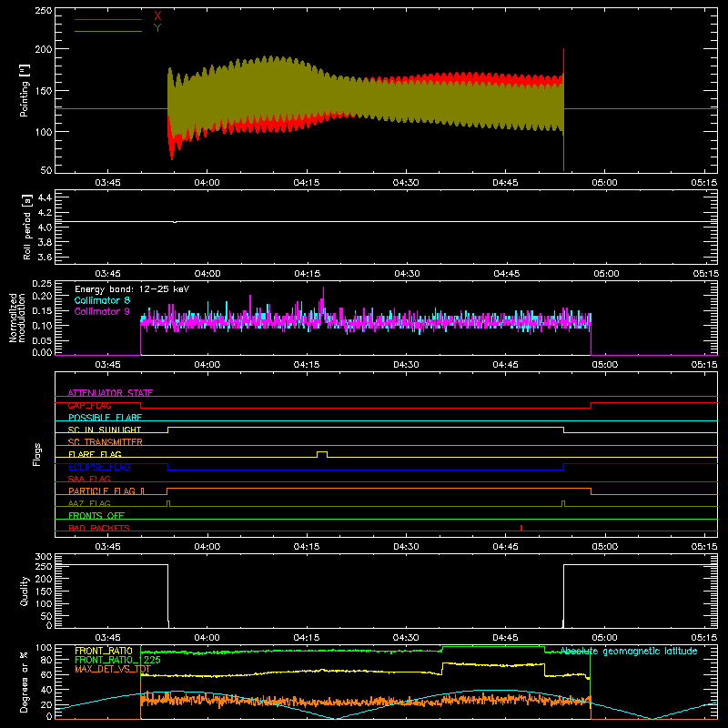Click the POSSIBLE_FLARE flag label
Image resolution: width=728 pixels, height=728 pixels.
105,418
